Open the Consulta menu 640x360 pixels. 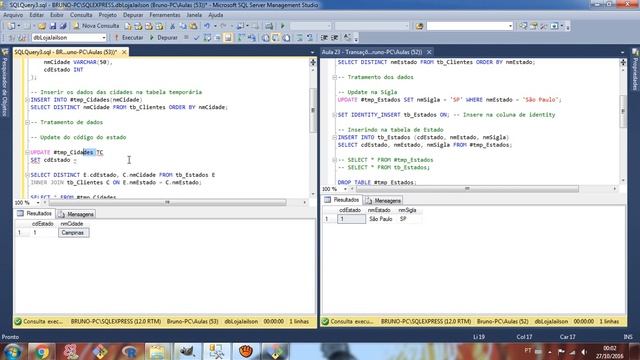[x=81, y=15]
